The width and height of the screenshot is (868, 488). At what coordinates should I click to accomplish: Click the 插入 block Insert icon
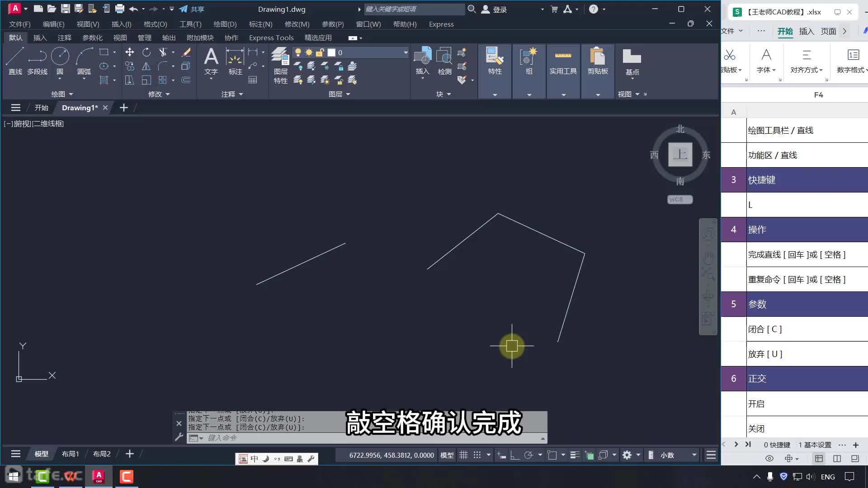(423, 61)
